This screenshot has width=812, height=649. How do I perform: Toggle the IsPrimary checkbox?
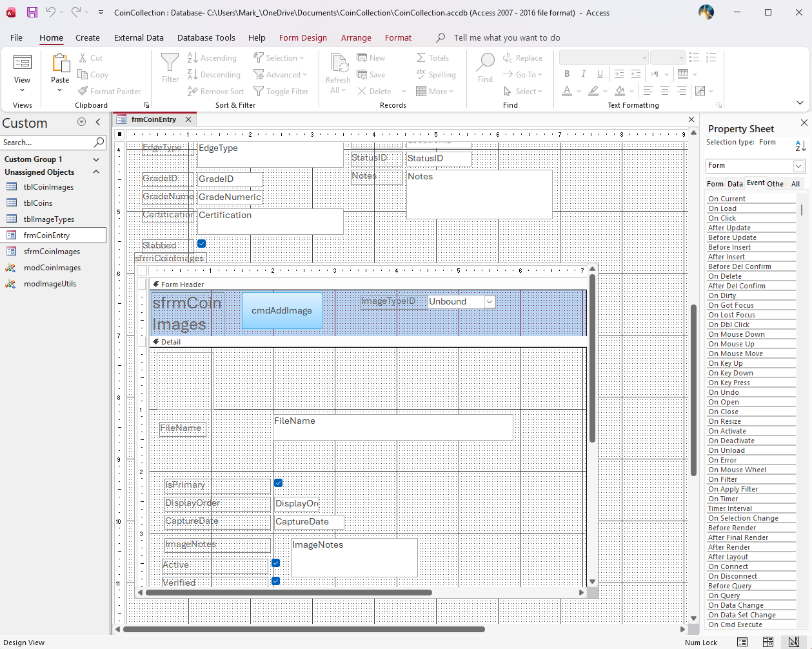pyautogui.click(x=279, y=483)
